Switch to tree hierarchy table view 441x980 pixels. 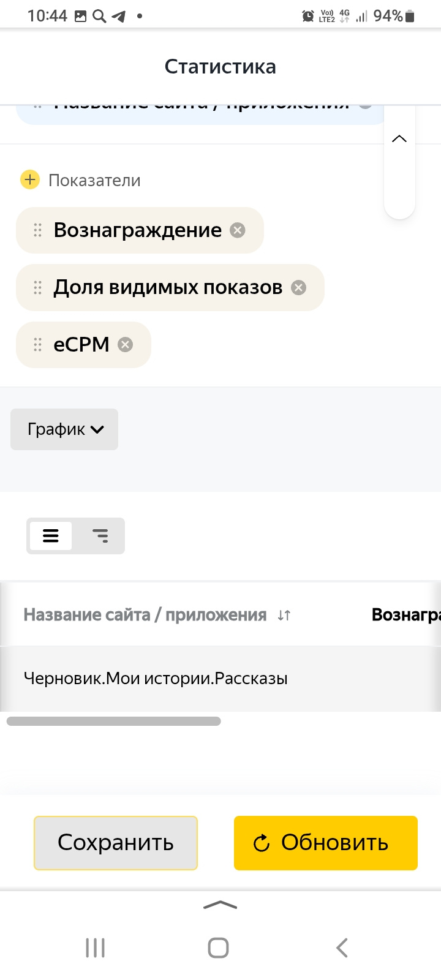pyautogui.click(x=100, y=536)
